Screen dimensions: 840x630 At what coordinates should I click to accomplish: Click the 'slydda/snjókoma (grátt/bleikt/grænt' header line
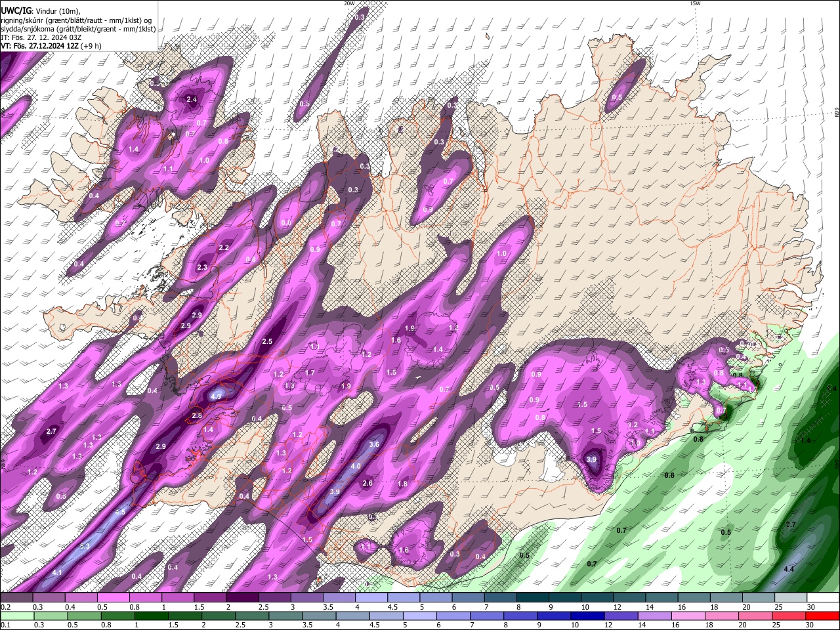(x=78, y=29)
